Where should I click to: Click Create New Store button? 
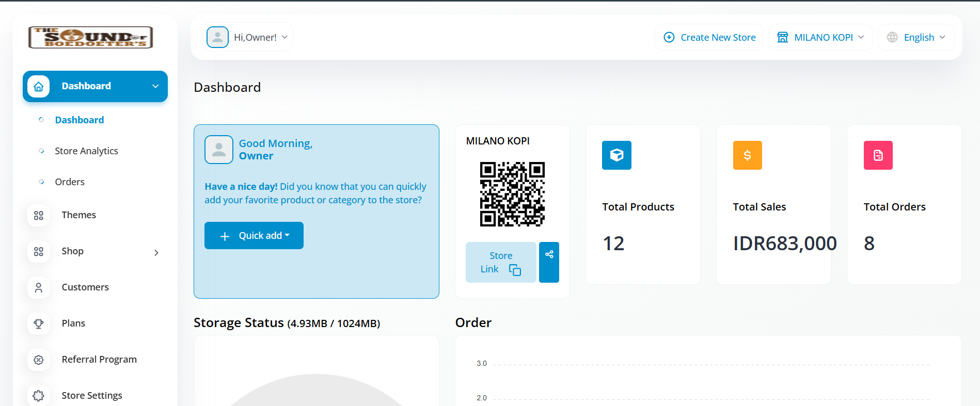pos(709,37)
